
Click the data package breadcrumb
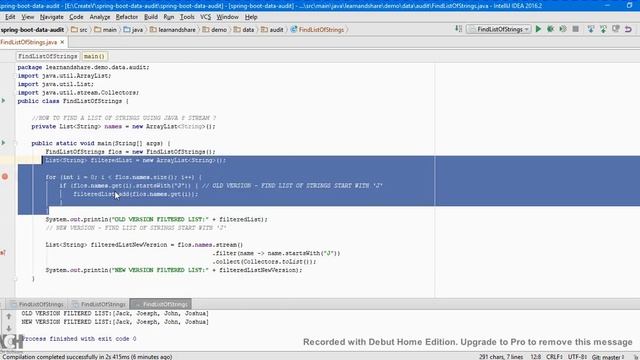[x=244, y=29]
